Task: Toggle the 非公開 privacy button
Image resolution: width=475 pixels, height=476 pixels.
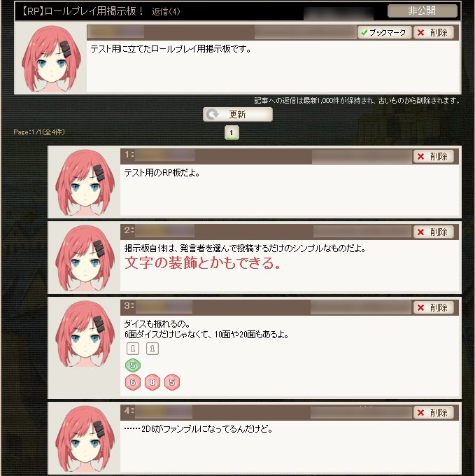Action: point(423,11)
